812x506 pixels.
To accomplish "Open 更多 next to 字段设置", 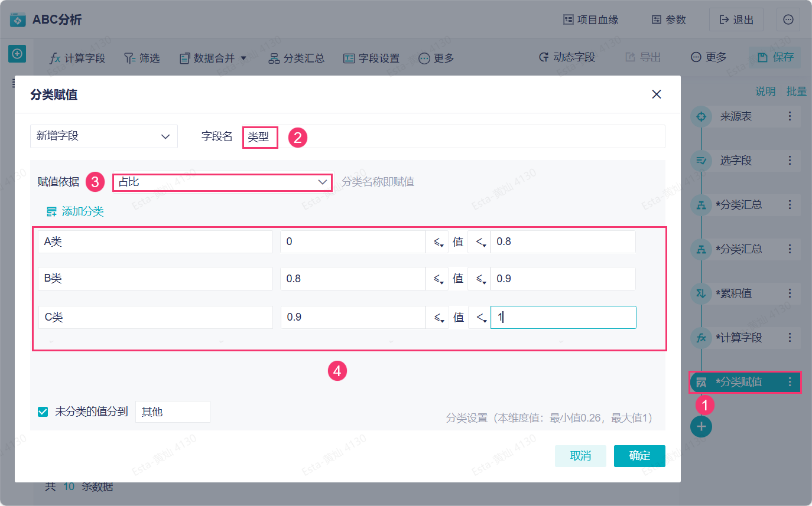I will (x=436, y=58).
